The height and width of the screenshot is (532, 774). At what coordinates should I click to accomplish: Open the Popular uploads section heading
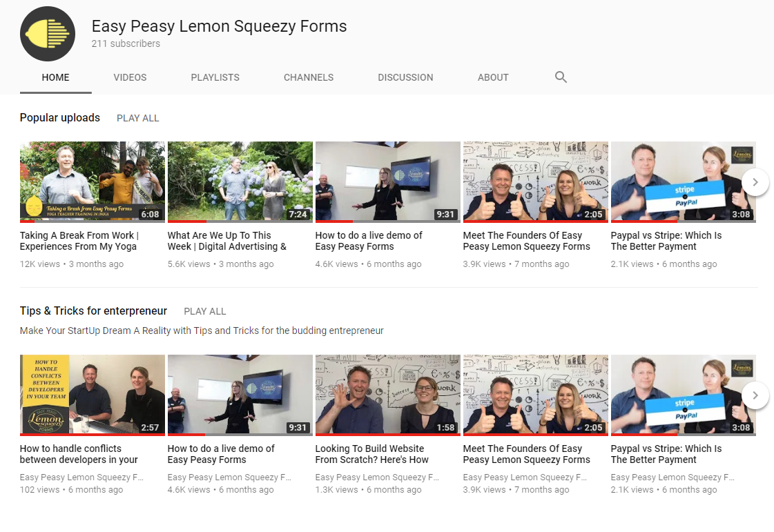pyautogui.click(x=60, y=118)
